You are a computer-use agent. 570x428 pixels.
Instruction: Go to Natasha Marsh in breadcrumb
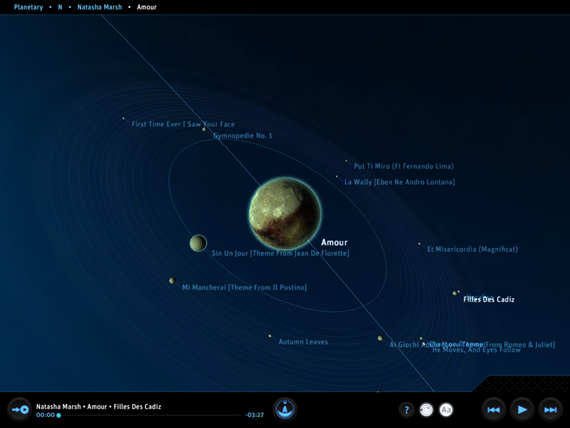point(100,7)
